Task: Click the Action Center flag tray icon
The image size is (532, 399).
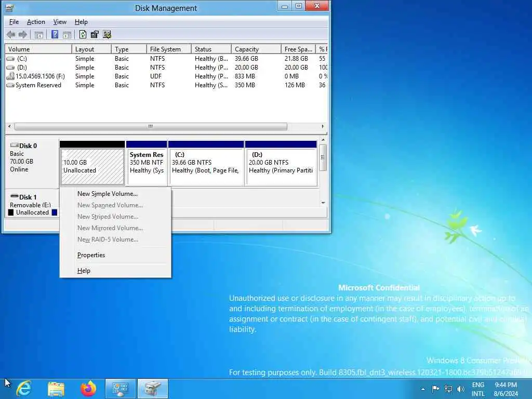Action: (x=436, y=389)
